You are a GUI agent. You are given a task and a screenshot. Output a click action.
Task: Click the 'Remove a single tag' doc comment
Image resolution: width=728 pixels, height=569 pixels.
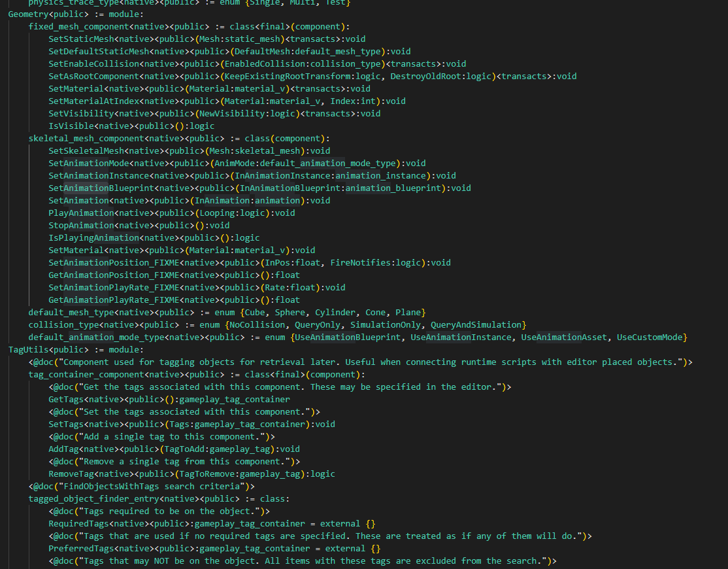pyautogui.click(x=174, y=462)
